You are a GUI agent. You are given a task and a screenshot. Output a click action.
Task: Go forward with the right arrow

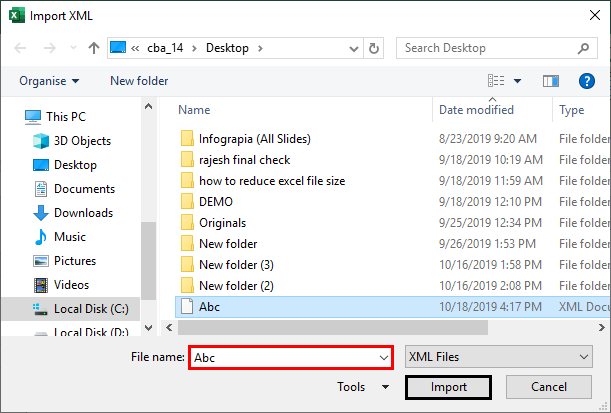coord(49,48)
